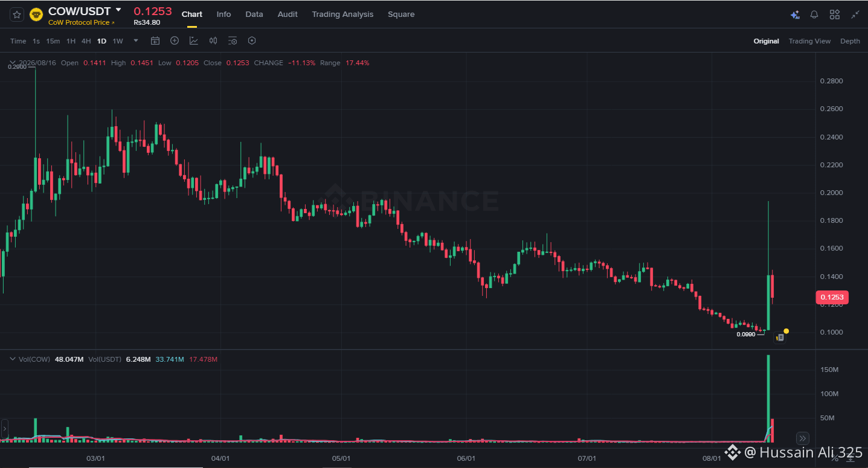
Task: Click the COW/USDT pair name
Action: point(80,11)
